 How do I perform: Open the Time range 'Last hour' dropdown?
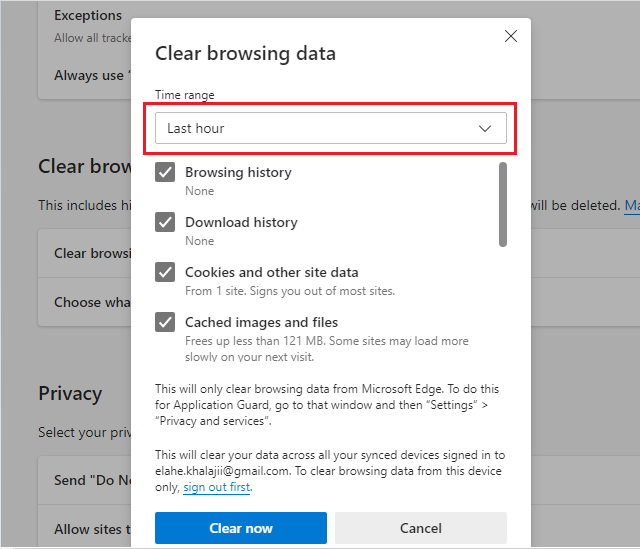(x=330, y=128)
